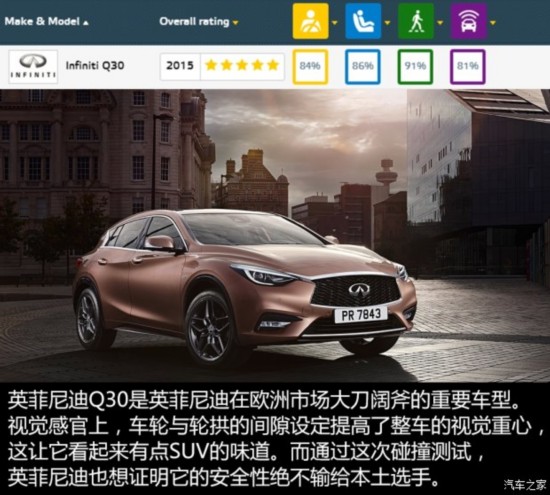Click the 2015 test year box
The image size is (550, 495).
[180, 66]
